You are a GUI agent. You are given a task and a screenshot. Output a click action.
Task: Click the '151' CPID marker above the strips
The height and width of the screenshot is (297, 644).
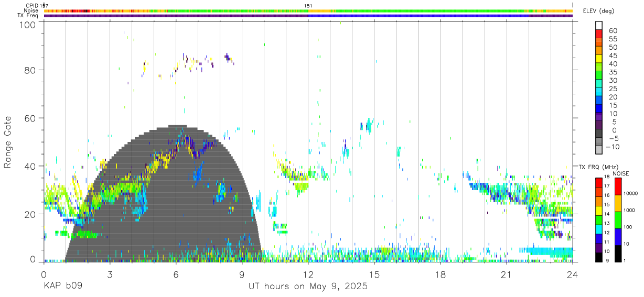(308, 5)
